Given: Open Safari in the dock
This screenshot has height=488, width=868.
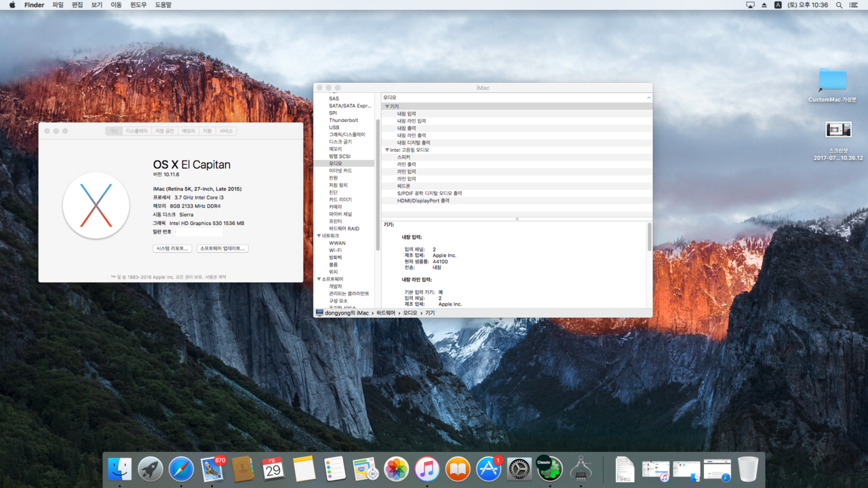Looking at the screenshot, I should click(181, 468).
